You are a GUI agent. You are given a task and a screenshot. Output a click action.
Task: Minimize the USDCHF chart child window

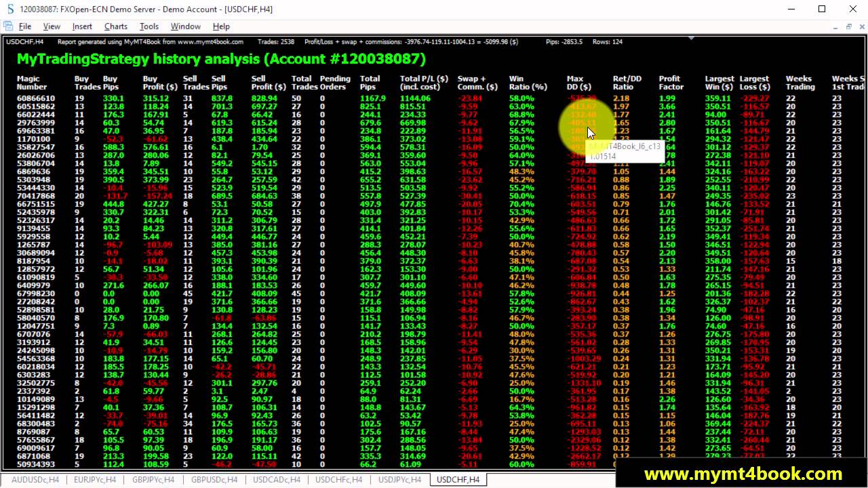click(835, 26)
